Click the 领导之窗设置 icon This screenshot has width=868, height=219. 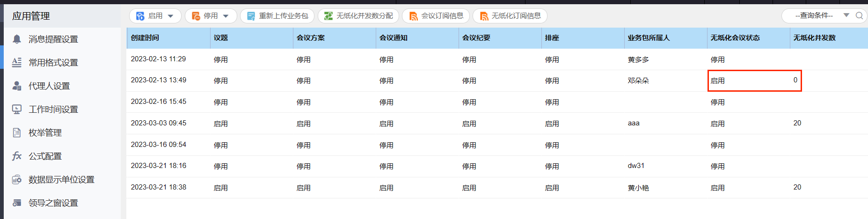pyautogui.click(x=17, y=203)
